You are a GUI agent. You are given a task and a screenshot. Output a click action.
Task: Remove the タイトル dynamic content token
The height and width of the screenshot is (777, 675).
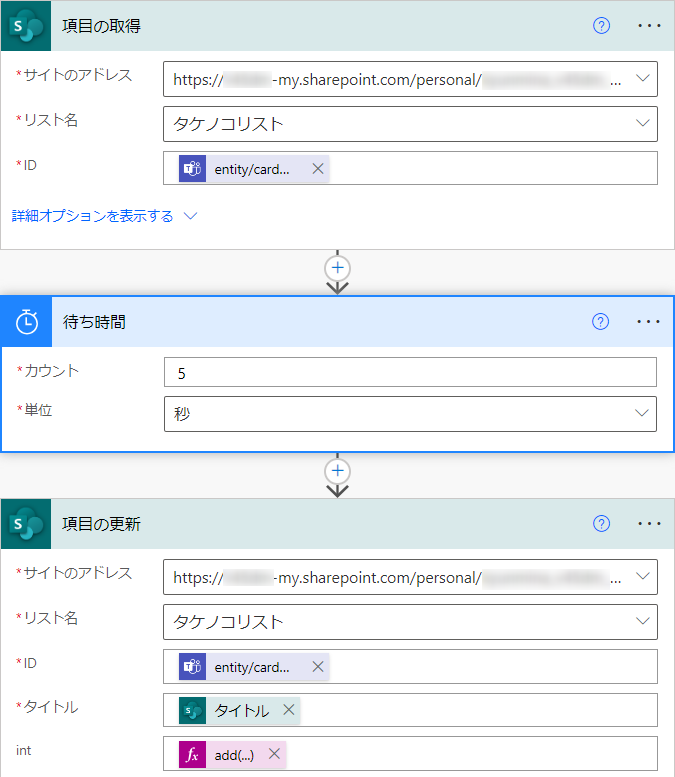point(289,710)
